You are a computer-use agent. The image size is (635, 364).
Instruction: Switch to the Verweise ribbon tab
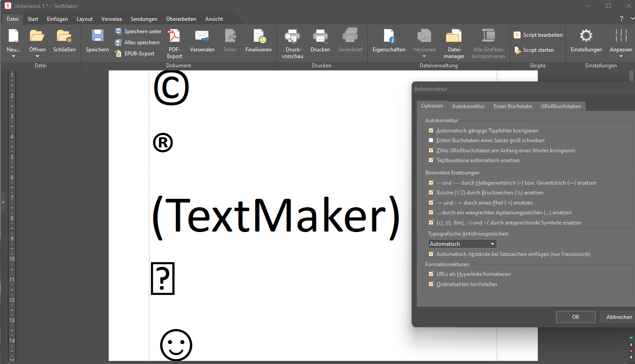[x=112, y=19]
